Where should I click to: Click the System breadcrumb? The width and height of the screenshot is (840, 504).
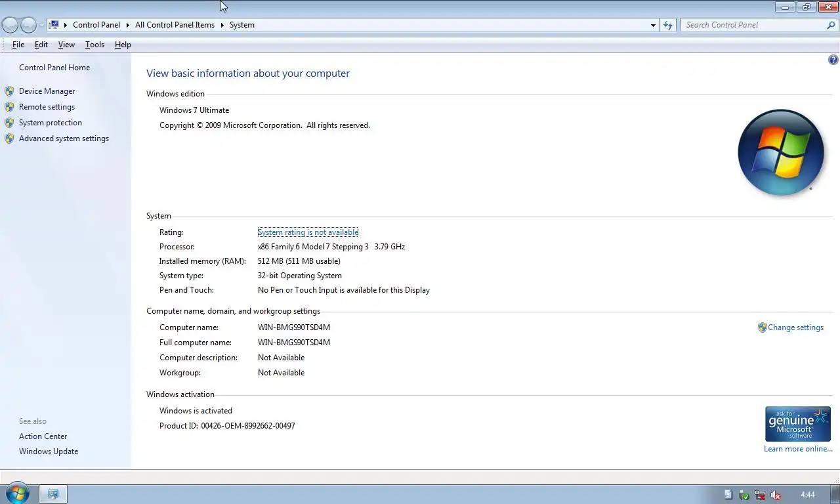coord(242,25)
